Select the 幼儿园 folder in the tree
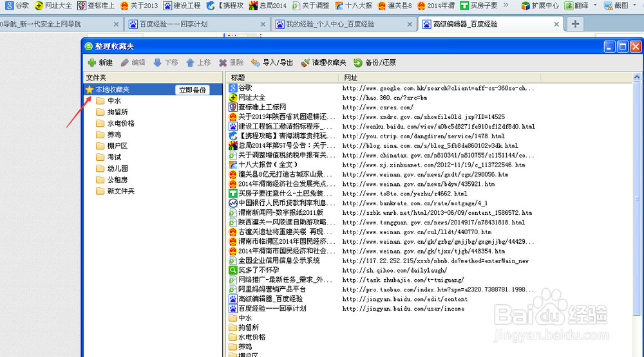The width and height of the screenshot is (644, 357). [111, 169]
